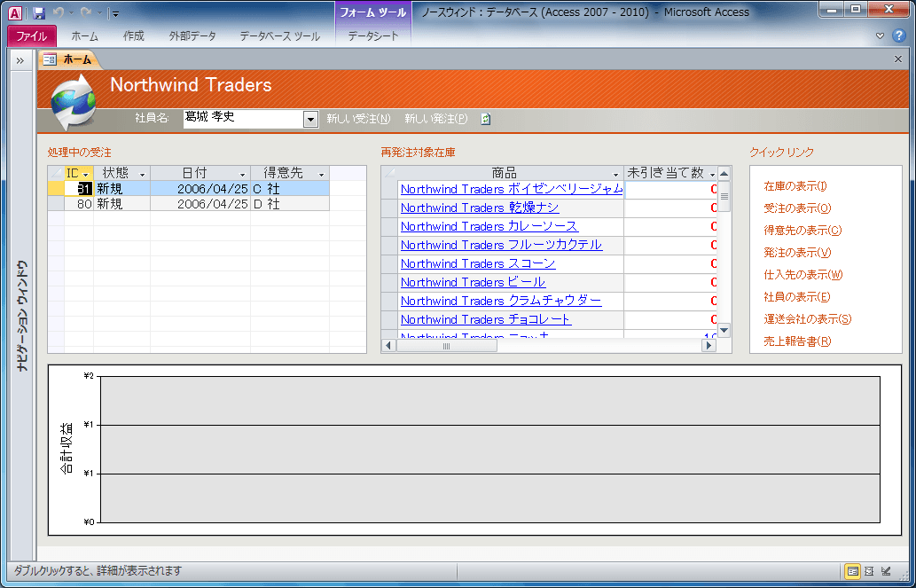Click the 在庫の表示(I) quick link

tap(795, 186)
